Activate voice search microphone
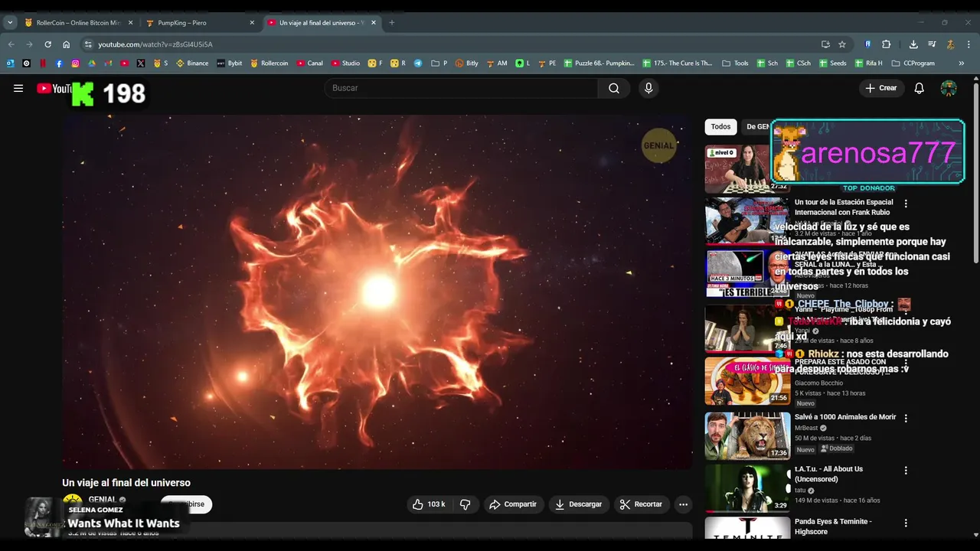The image size is (980, 551). pyautogui.click(x=648, y=88)
